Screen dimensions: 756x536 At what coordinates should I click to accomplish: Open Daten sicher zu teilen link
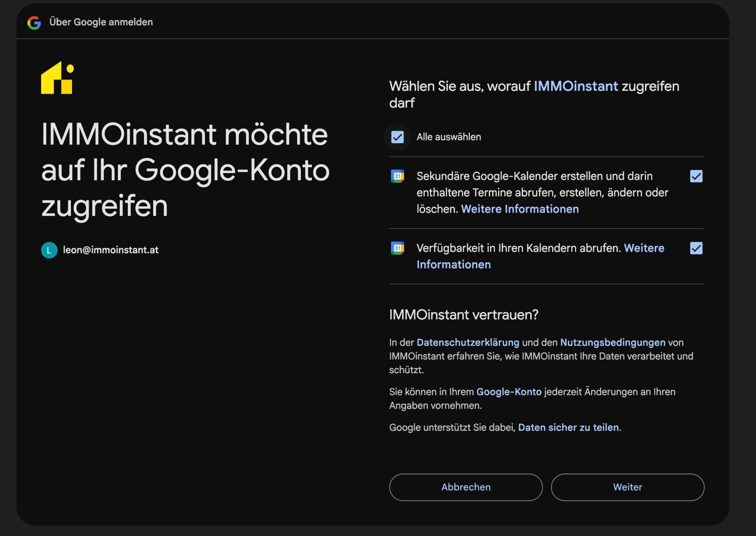click(568, 427)
